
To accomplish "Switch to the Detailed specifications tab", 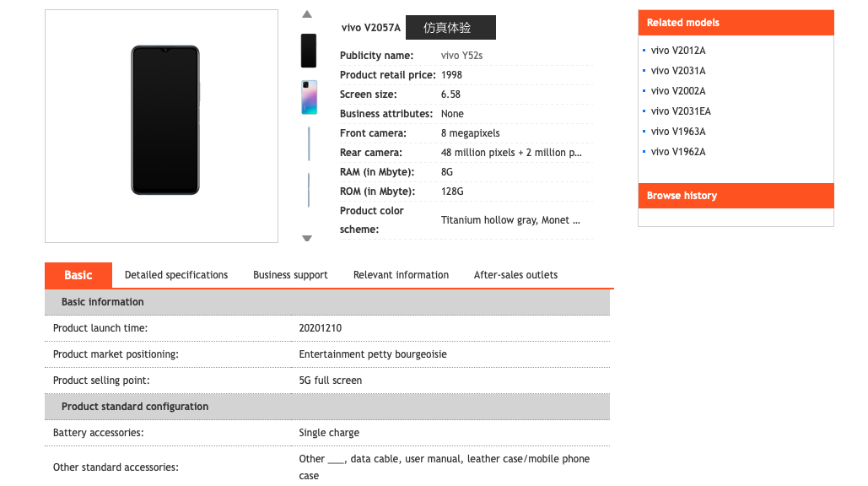I will pyautogui.click(x=176, y=275).
